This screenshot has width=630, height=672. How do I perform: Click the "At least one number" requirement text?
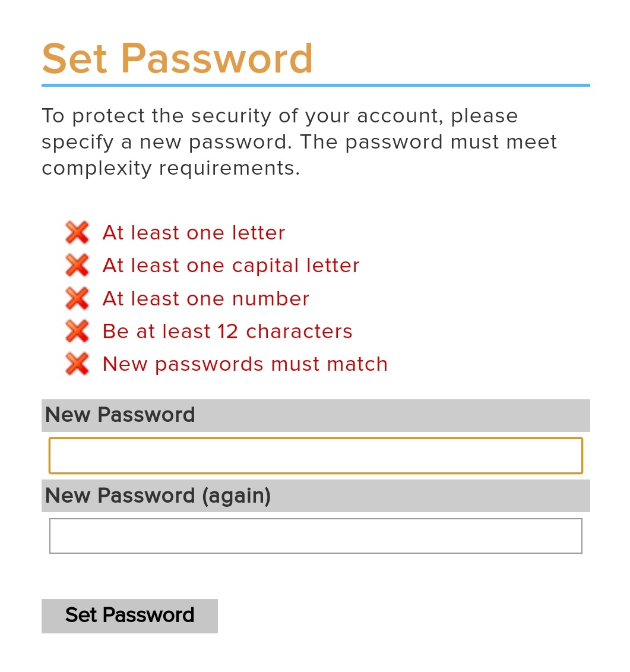(206, 298)
